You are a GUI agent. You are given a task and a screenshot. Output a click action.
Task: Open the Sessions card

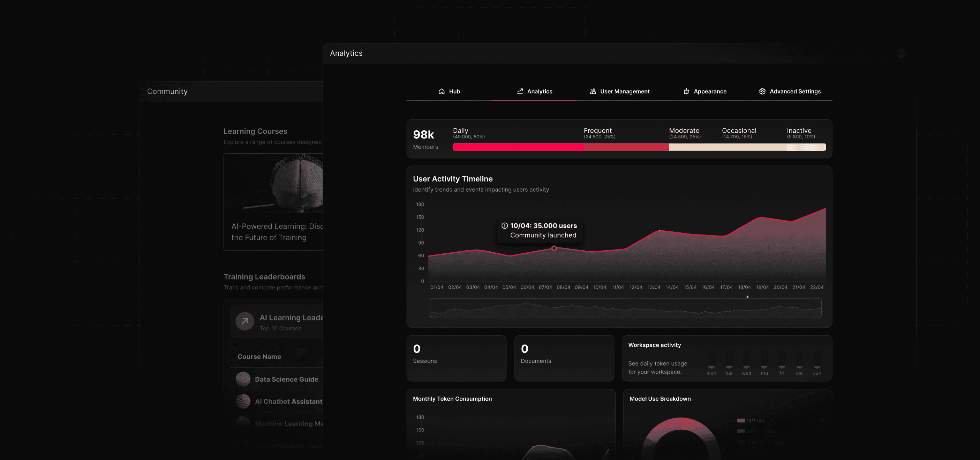456,358
